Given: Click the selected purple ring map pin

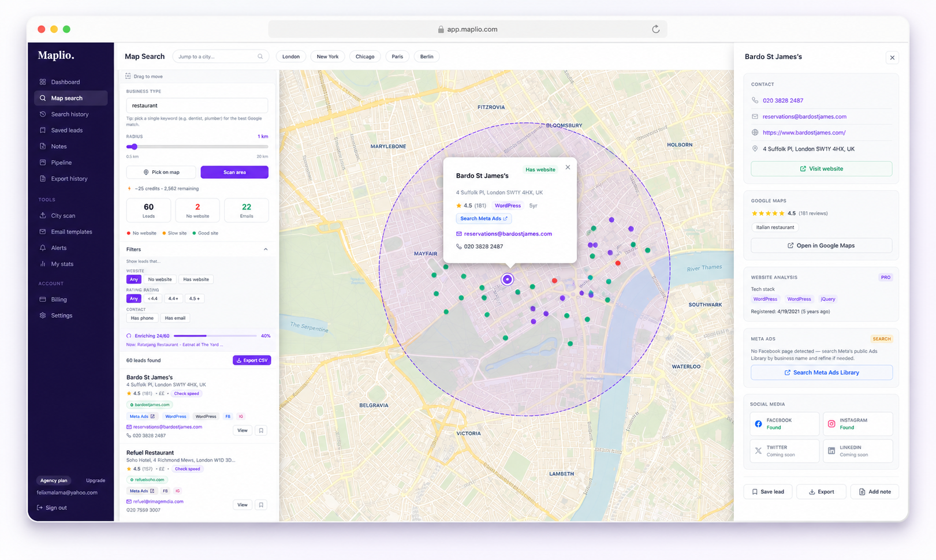Looking at the screenshot, I should coord(507,279).
